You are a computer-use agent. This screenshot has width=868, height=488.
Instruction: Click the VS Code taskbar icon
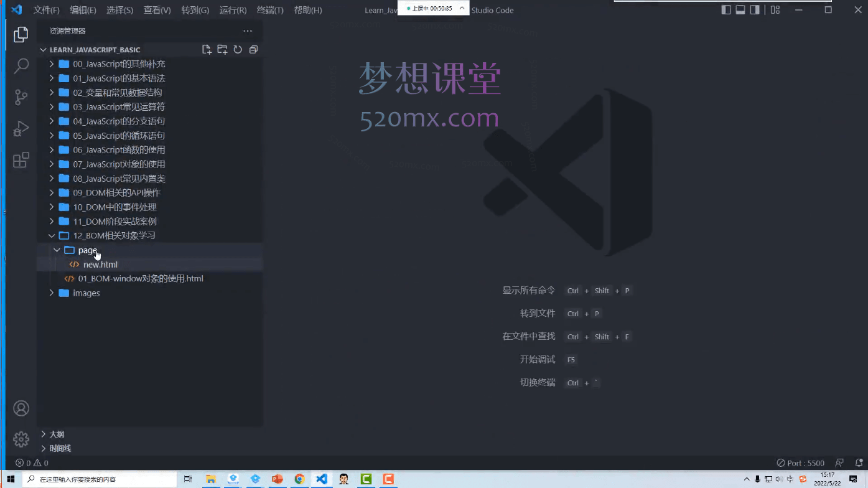[322, 479]
